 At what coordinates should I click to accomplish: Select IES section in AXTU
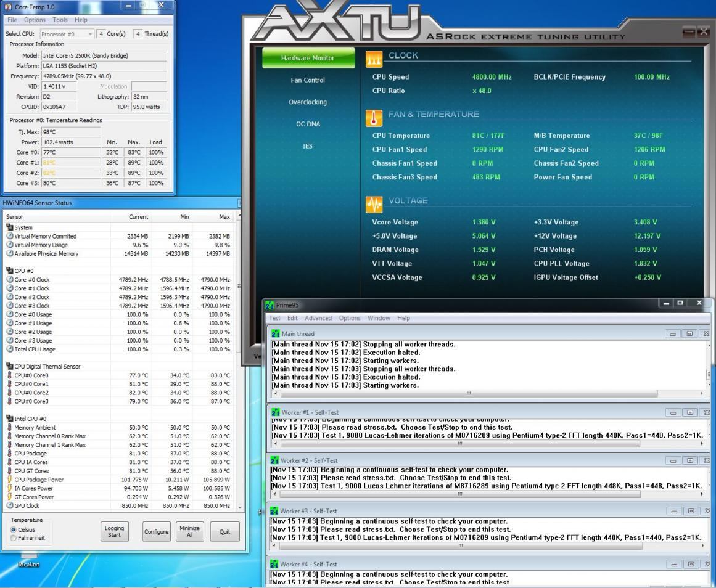pyautogui.click(x=307, y=146)
